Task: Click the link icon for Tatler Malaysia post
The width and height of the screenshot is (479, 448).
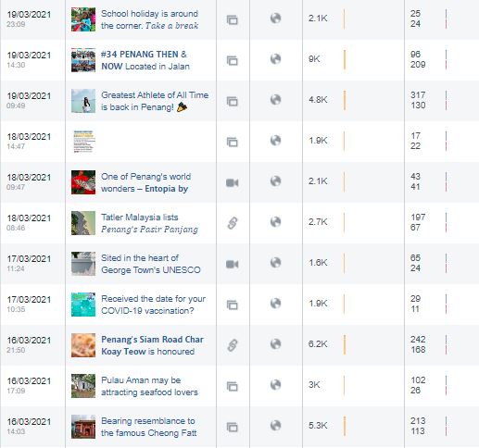Action: tap(233, 223)
